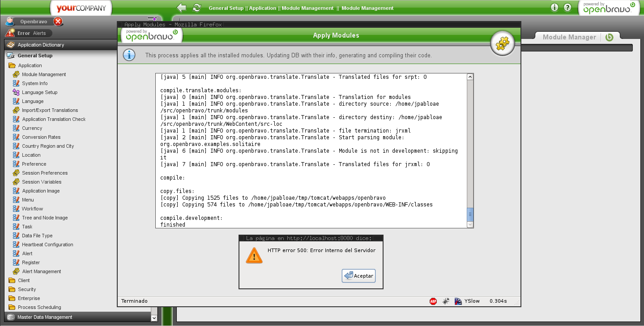Click the green back arrow icon
The width and height of the screenshot is (644, 326).
point(181,8)
